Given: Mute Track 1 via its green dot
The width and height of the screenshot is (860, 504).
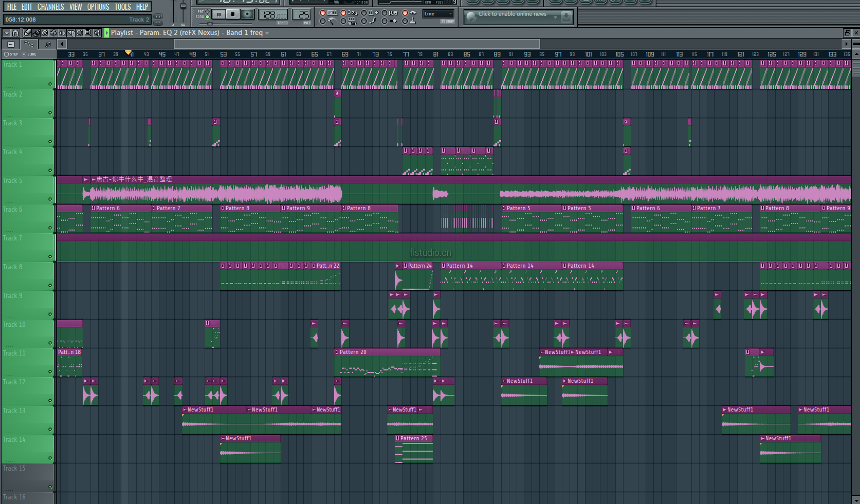Looking at the screenshot, I should [x=50, y=84].
